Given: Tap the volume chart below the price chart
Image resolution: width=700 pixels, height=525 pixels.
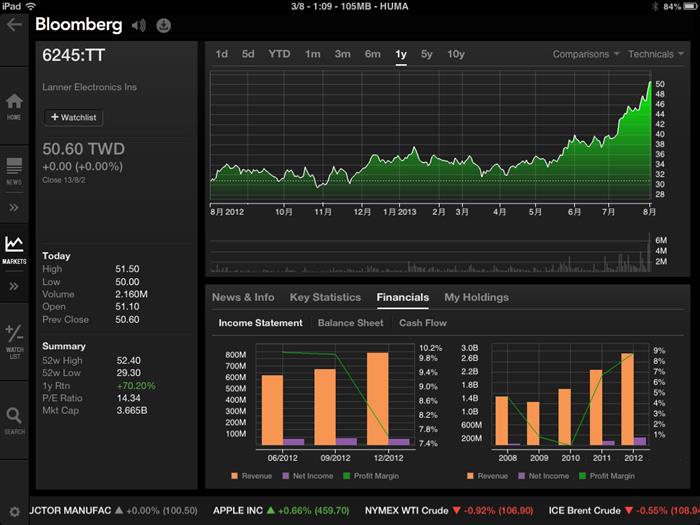Looking at the screenshot, I should tap(431, 253).
